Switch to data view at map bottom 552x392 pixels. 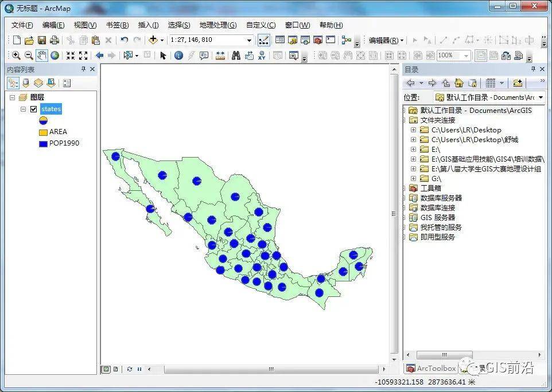(x=106, y=369)
